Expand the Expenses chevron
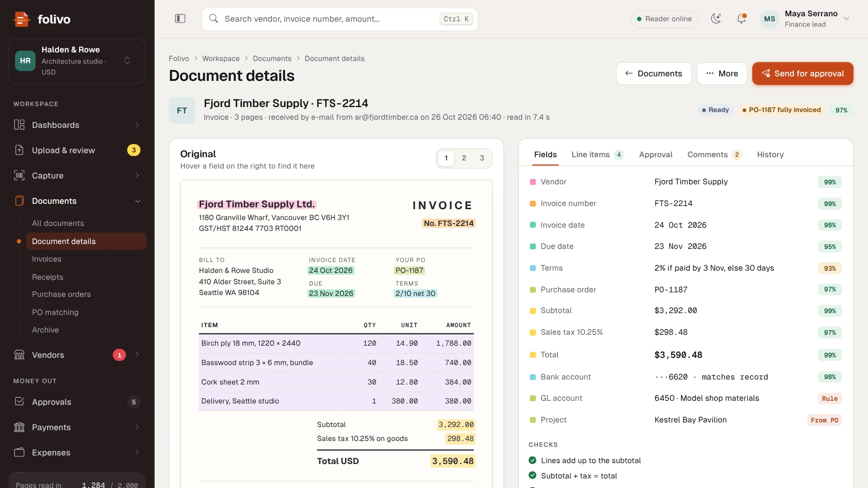Image resolution: width=868 pixels, height=488 pixels. coord(137,452)
